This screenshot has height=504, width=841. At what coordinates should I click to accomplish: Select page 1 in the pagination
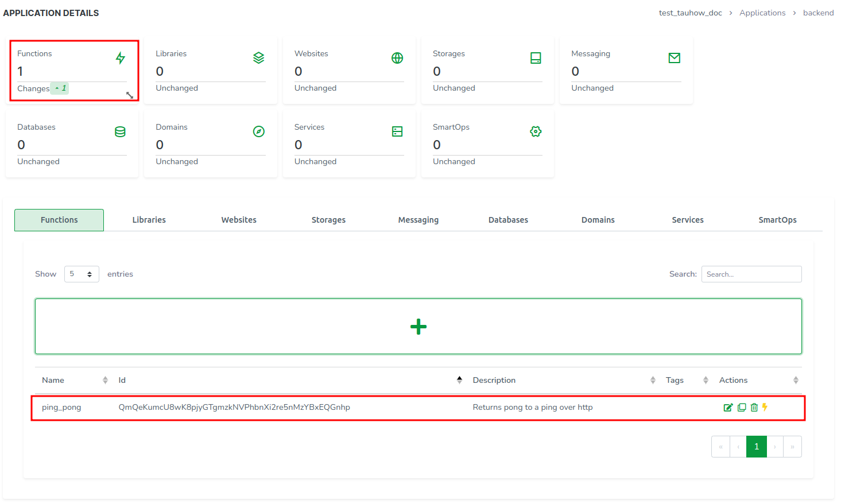(756, 447)
